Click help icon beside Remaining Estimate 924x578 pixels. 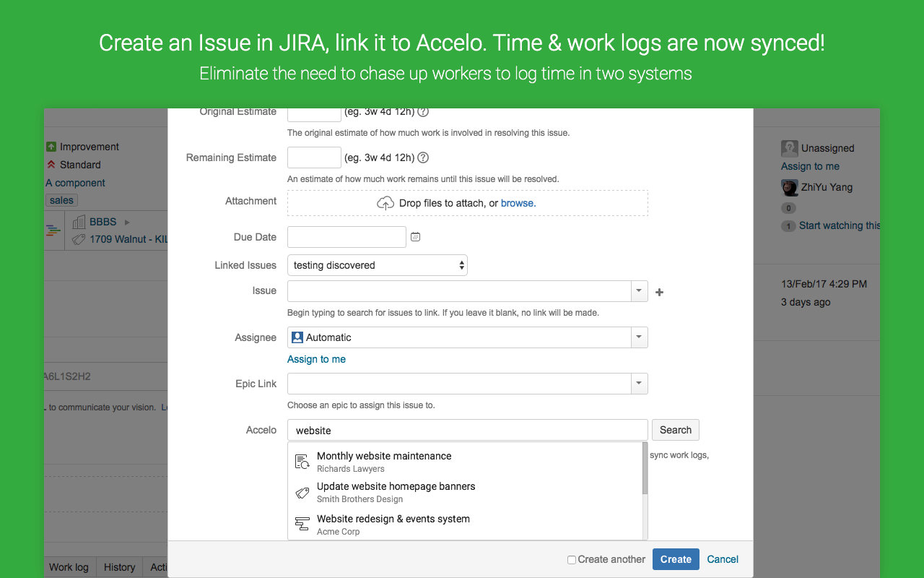423,158
